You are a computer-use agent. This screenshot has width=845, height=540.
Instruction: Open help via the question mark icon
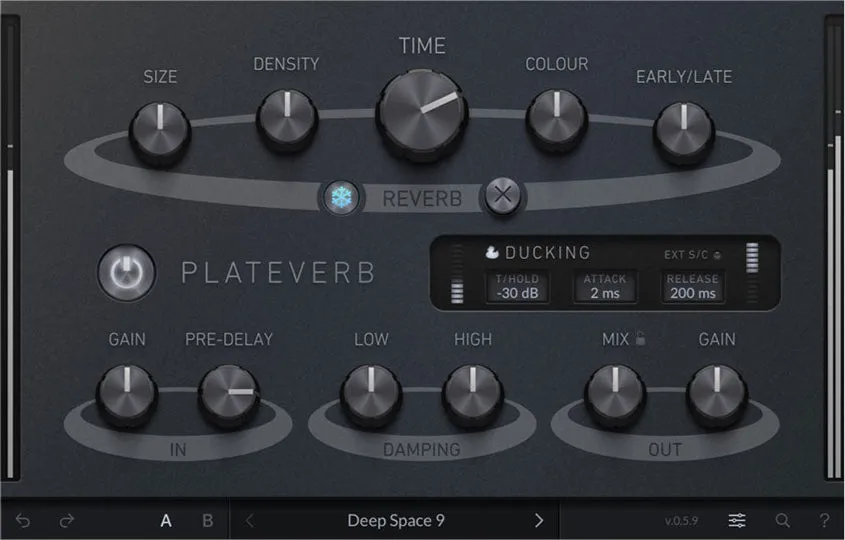click(x=824, y=521)
